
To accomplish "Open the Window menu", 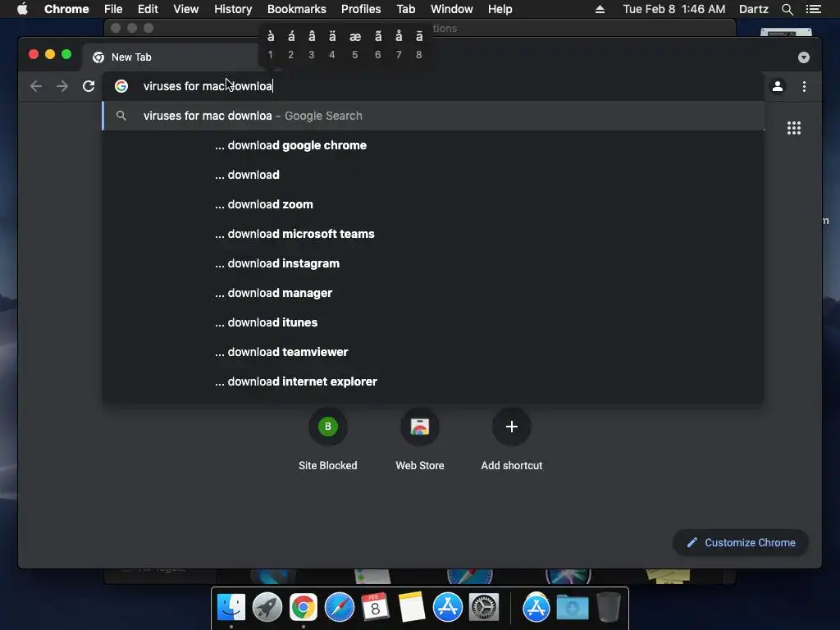I will (452, 9).
